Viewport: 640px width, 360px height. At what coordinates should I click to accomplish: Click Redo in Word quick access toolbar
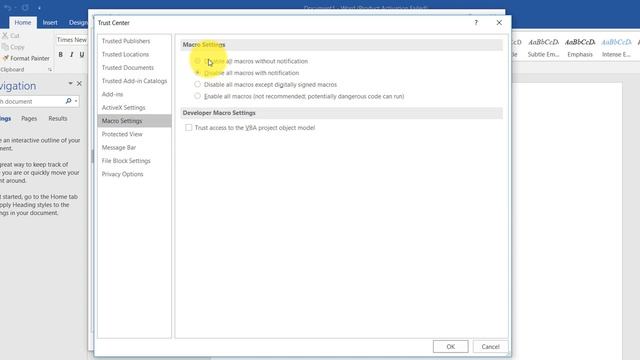point(25,7)
